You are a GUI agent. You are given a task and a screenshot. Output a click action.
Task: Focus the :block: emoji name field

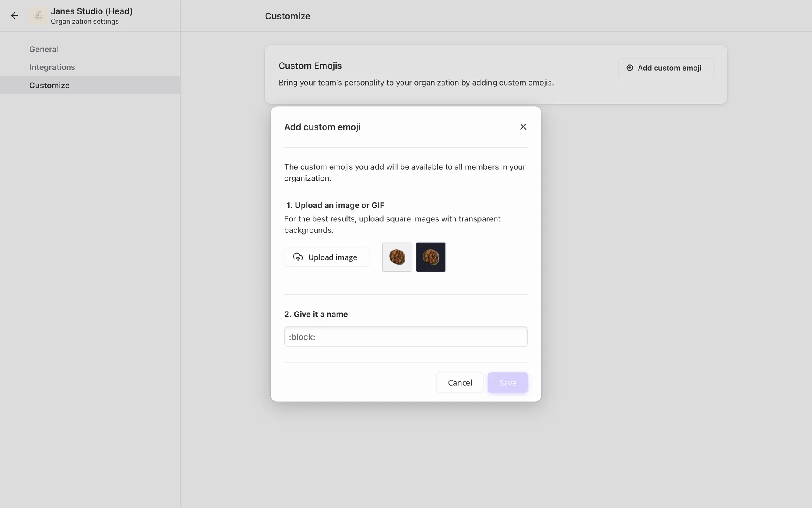tap(406, 337)
